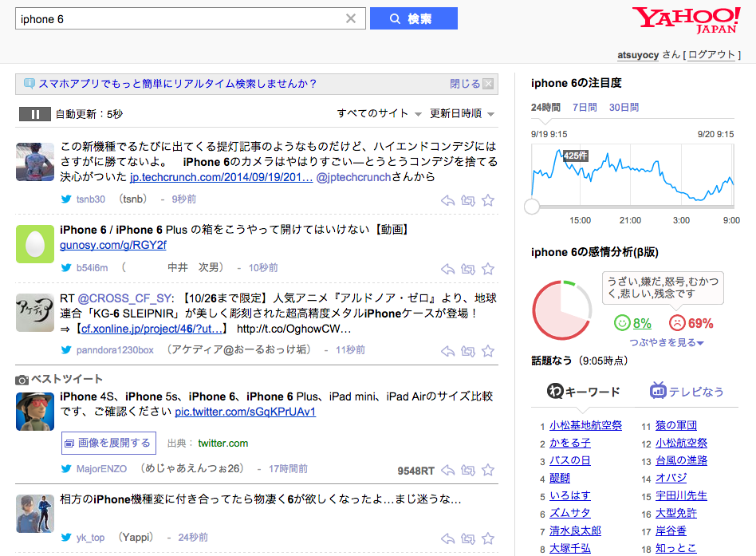The height and width of the screenshot is (556, 756).
Task: Click the ログアウト logout link
Action: coord(711,55)
